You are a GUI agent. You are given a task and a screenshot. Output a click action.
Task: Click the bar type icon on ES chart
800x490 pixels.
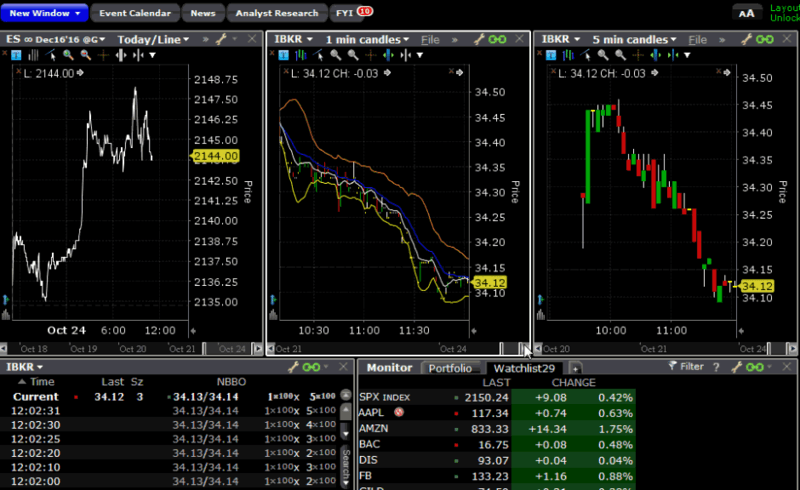(x=33, y=55)
